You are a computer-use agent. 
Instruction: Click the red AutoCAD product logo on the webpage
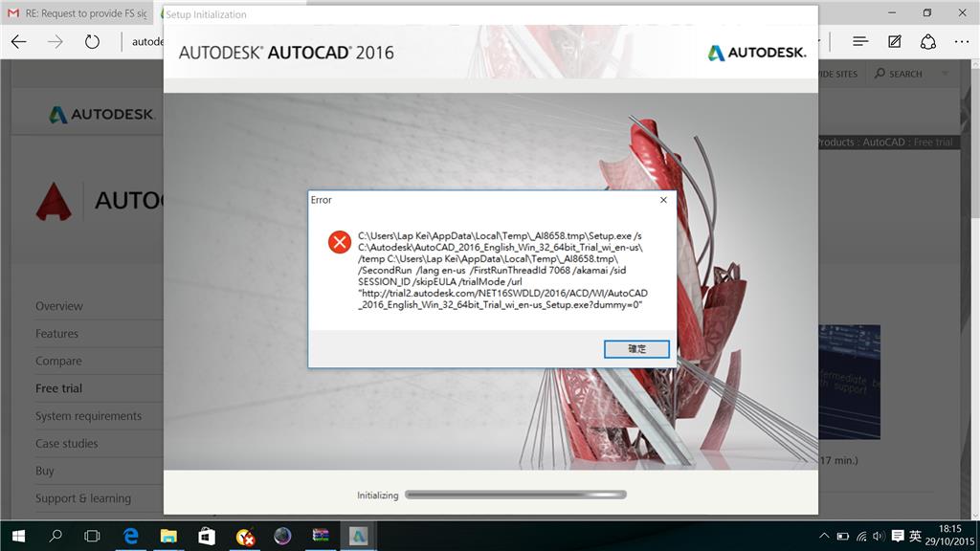54,201
